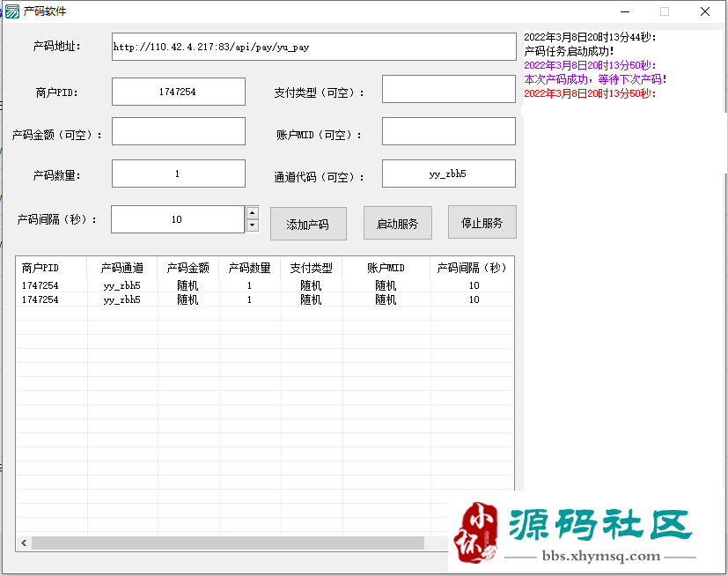728x576 pixels.
Task: Click the 商户PID input field
Action: pyautogui.click(x=178, y=92)
